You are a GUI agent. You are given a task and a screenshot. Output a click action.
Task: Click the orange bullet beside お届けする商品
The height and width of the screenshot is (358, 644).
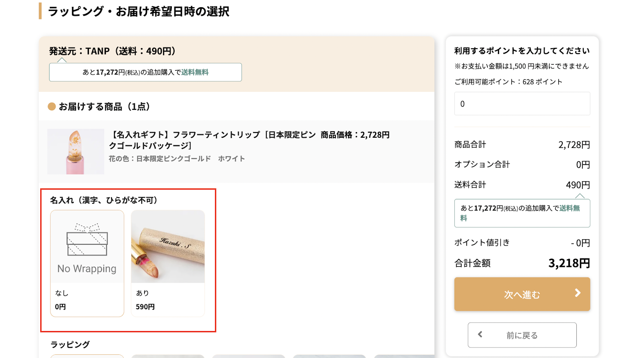coord(52,106)
